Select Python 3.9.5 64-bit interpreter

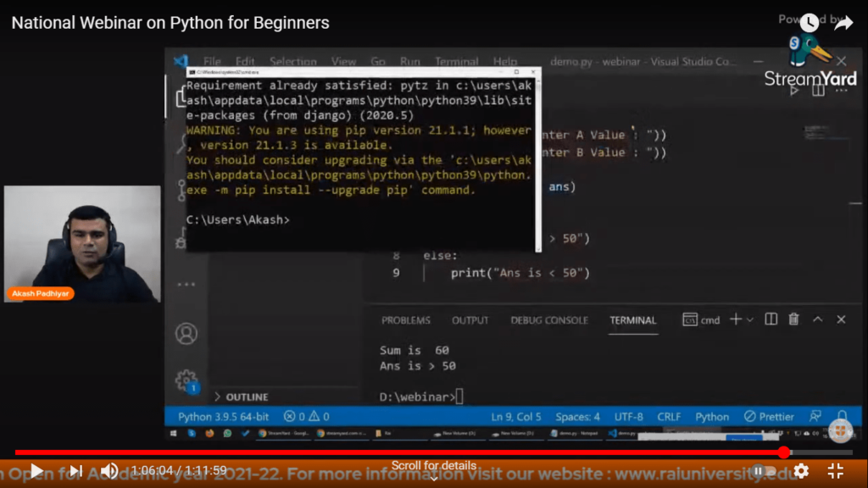click(x=223, y=417)
